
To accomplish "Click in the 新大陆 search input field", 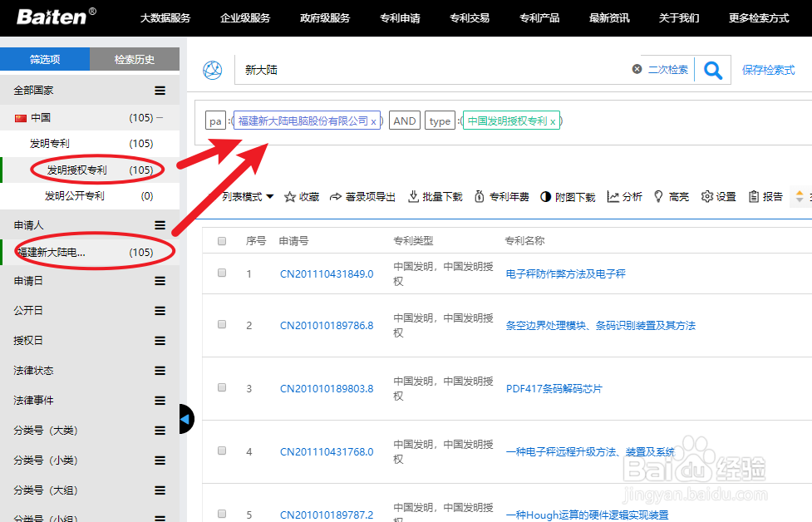I will (x=432, y=70).
